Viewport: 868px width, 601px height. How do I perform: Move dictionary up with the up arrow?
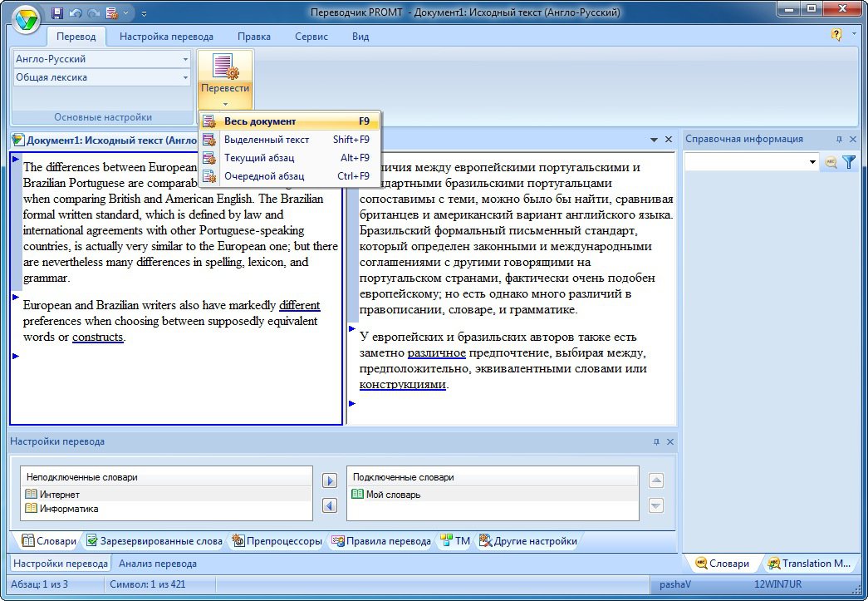click(656, 480)
